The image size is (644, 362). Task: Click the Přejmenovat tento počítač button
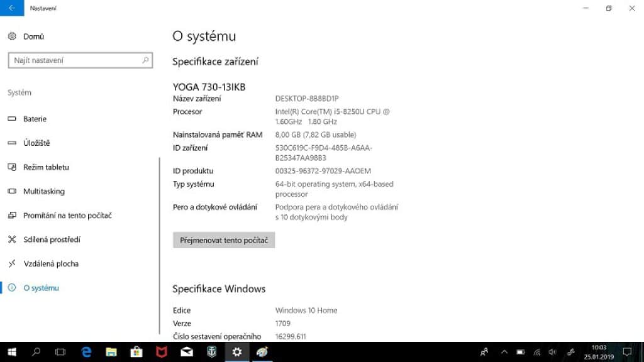click(224, 240)
